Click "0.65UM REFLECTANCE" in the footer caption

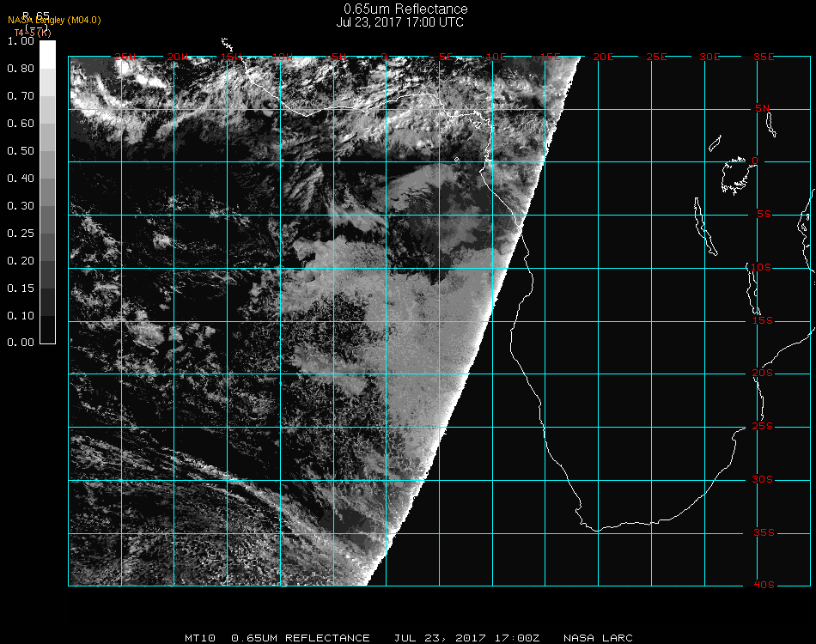[301, 638]
